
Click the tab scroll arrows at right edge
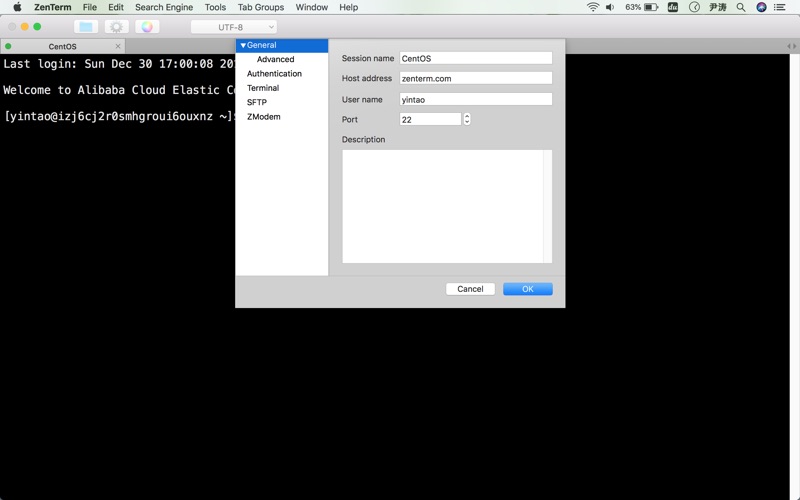[792, 46]
